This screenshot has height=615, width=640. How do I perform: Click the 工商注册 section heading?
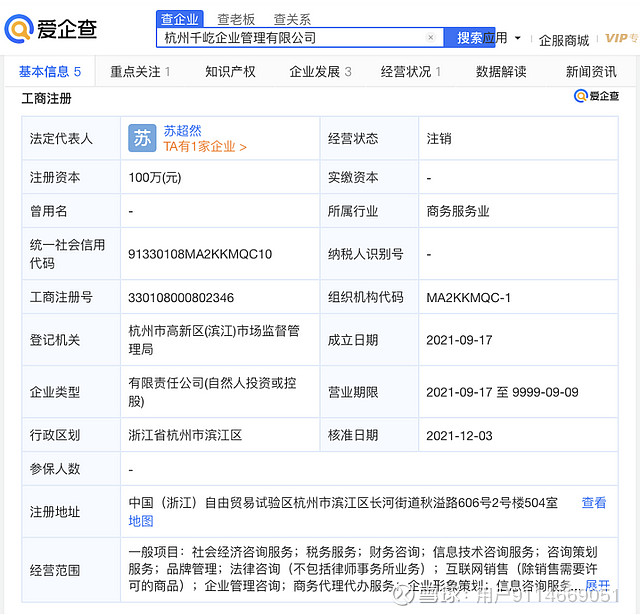[47, 98]
